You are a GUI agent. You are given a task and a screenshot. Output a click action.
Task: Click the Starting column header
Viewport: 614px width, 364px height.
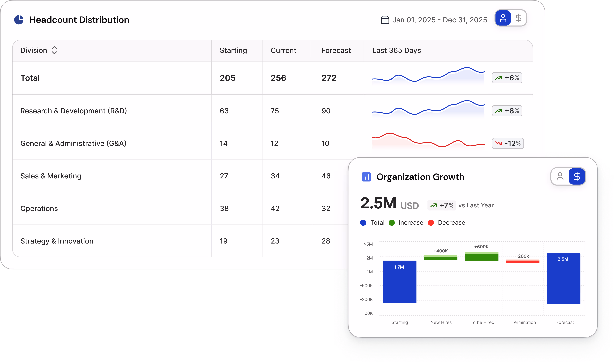tap(233, 51)
